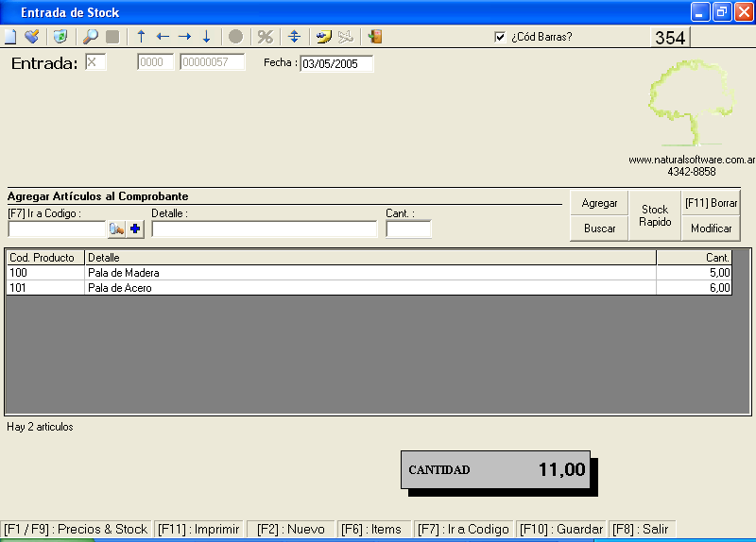The width and height of the screenshot is (756, 542).
Task: Click the [F11] Borrar button
Action: [712, 203]
